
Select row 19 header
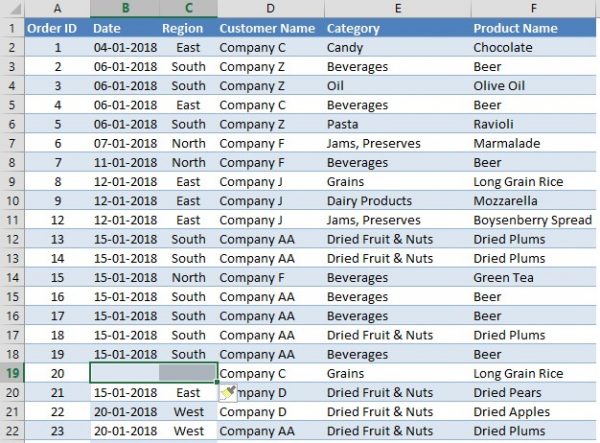tap(12, 373)
